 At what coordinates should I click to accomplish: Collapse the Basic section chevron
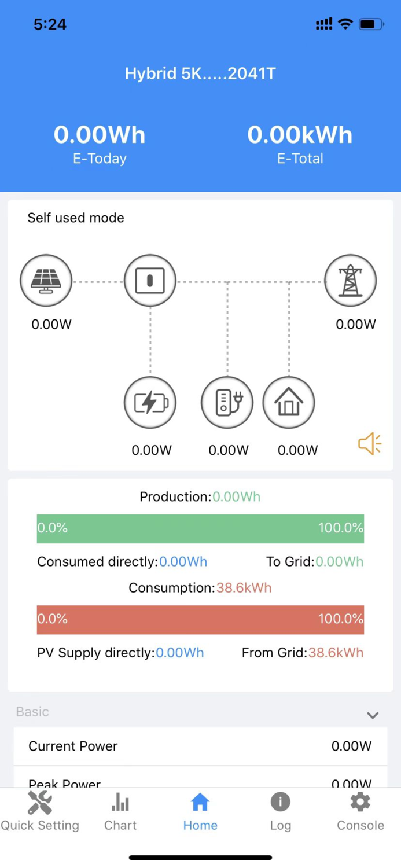pos(372,715)
